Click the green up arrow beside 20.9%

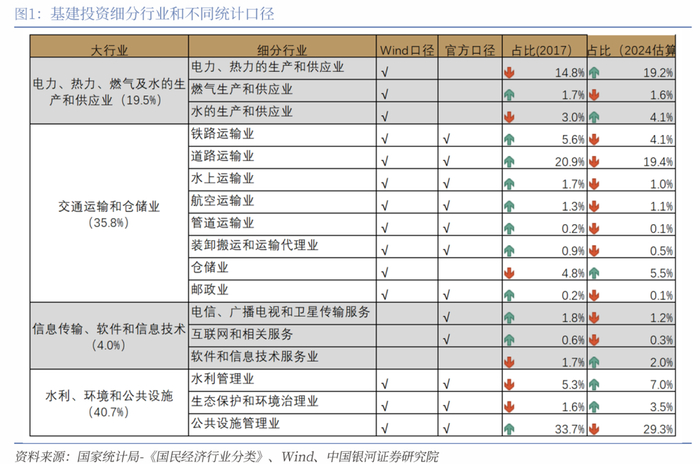pyautogui.click(x=509, y=162)
